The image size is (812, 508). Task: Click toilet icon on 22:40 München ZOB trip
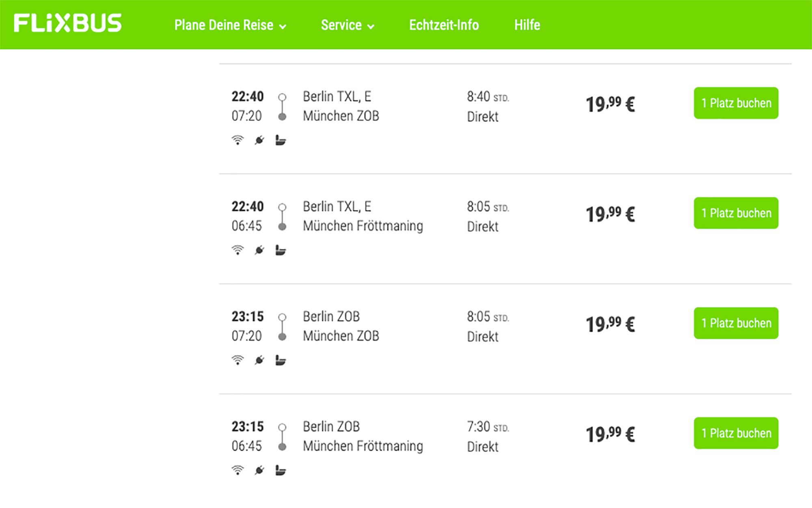(281, 140)
